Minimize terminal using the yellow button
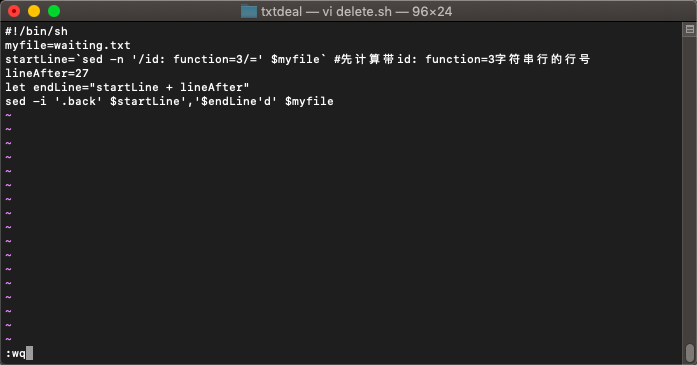697x365 pixels. point(34,11)
